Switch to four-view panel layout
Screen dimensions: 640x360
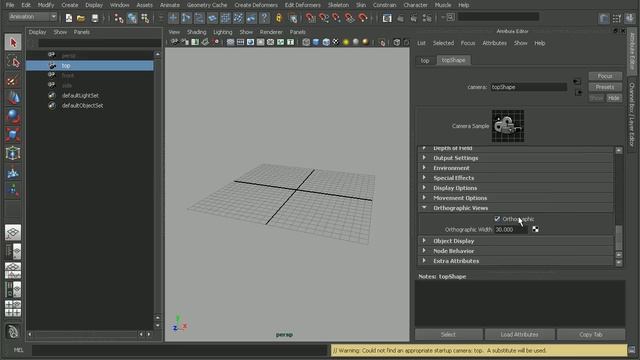(x=13, y=309)
